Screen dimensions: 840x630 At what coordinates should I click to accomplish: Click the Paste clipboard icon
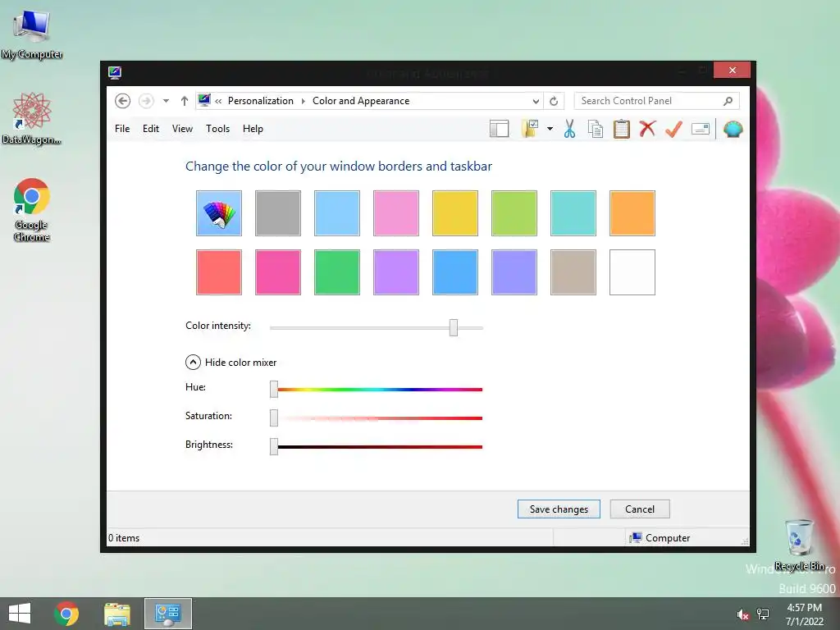pyautogui.click(x=622, y=129)
